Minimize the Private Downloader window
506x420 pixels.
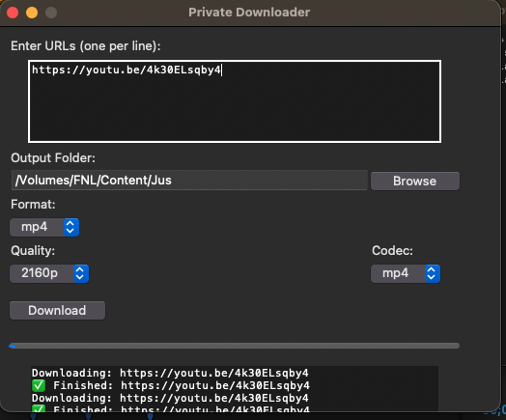tap(32, 13)
